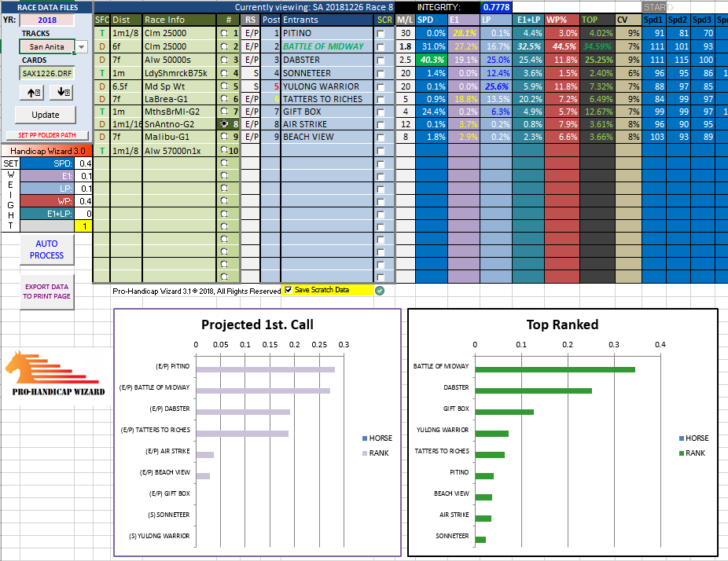Click the HORSE legend marker in Projected 1st Call chart
This screenshot has height=561, width=728.
coord(364,438)
